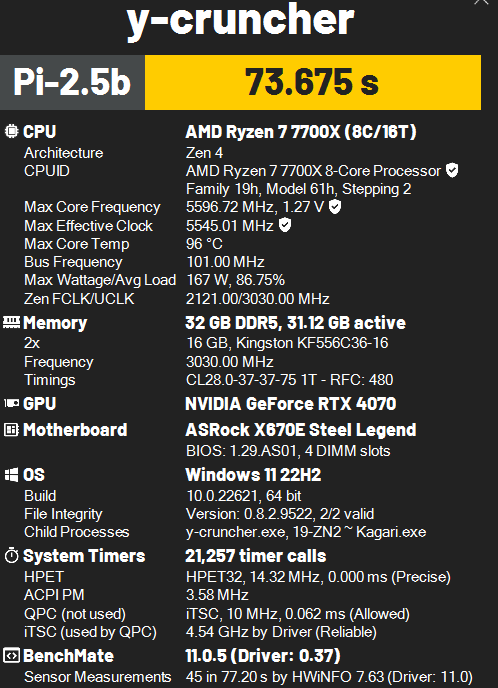The height and width of the screenshot is (688, 498).
Task: Click the Windows OS logo icon
Action: point(11,475)
